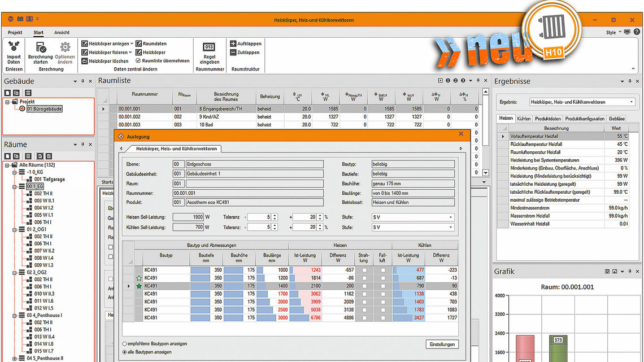This screenshot has width=644, height=362.
Task: Switch to Kühlen results tab
Action: pos(523,119)
